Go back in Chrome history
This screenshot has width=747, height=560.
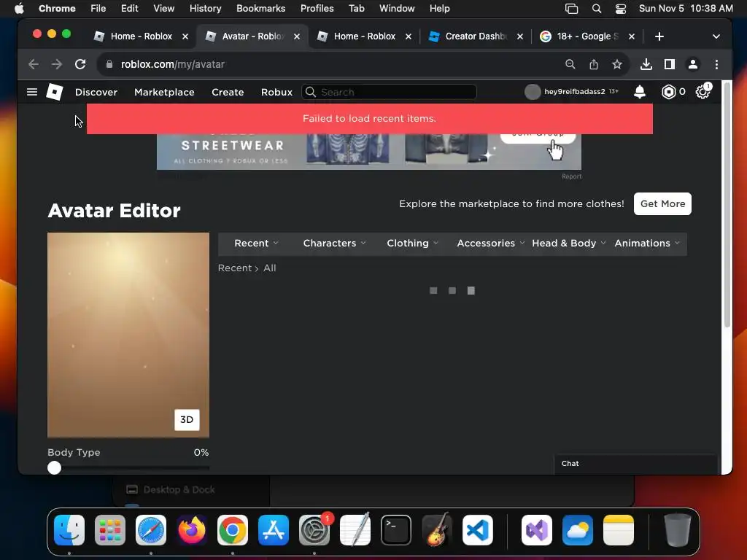point(34,64)
